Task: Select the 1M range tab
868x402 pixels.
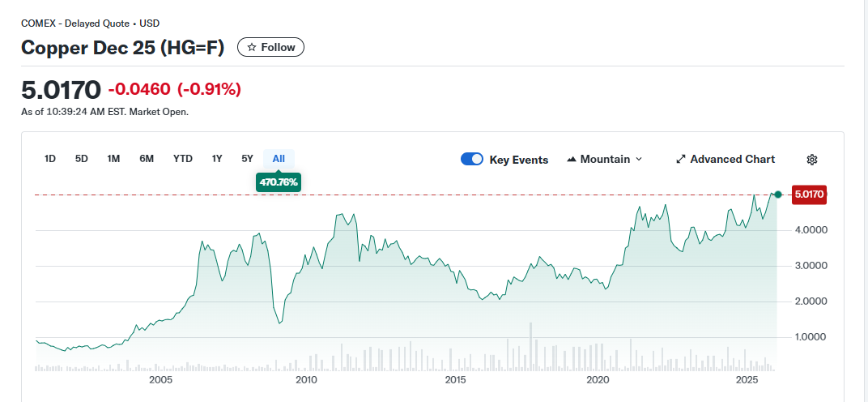Action: [x=113, y=159]
